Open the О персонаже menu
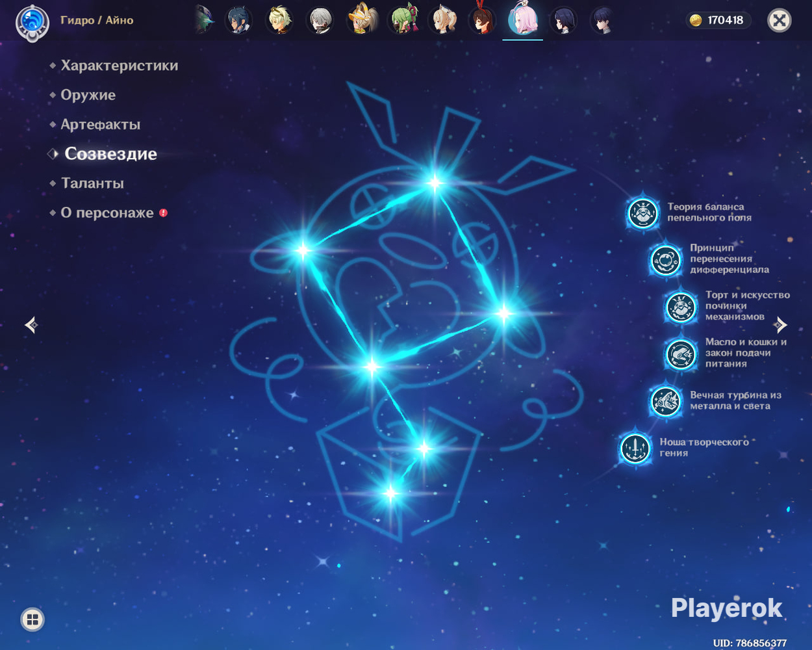 point(107,213)
